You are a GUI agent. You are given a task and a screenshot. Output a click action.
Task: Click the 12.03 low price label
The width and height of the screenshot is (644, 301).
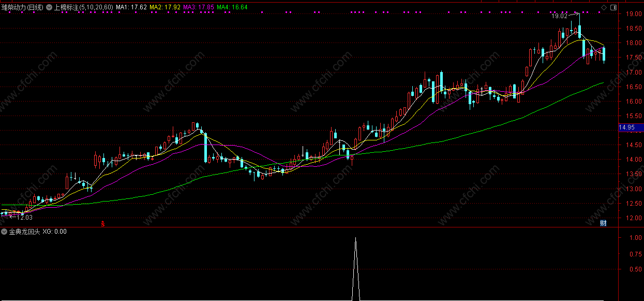click(x=25, y=218)
